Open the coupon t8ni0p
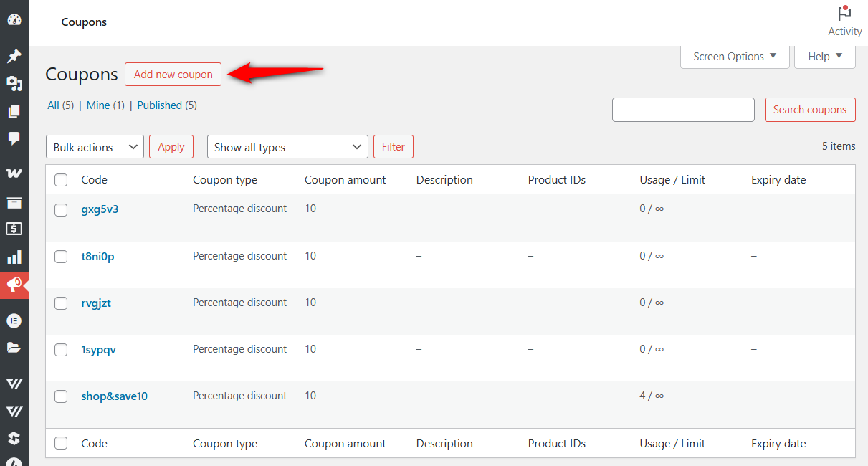 click(98, 256)
